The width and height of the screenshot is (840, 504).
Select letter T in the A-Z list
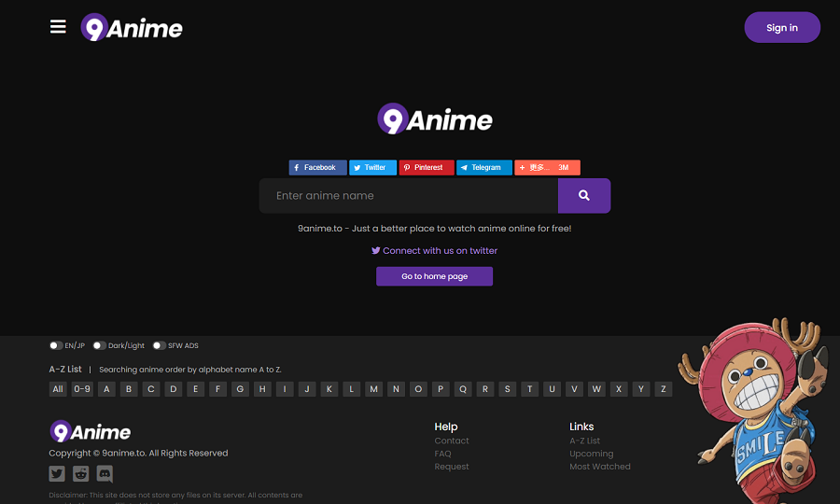(530, 389)
